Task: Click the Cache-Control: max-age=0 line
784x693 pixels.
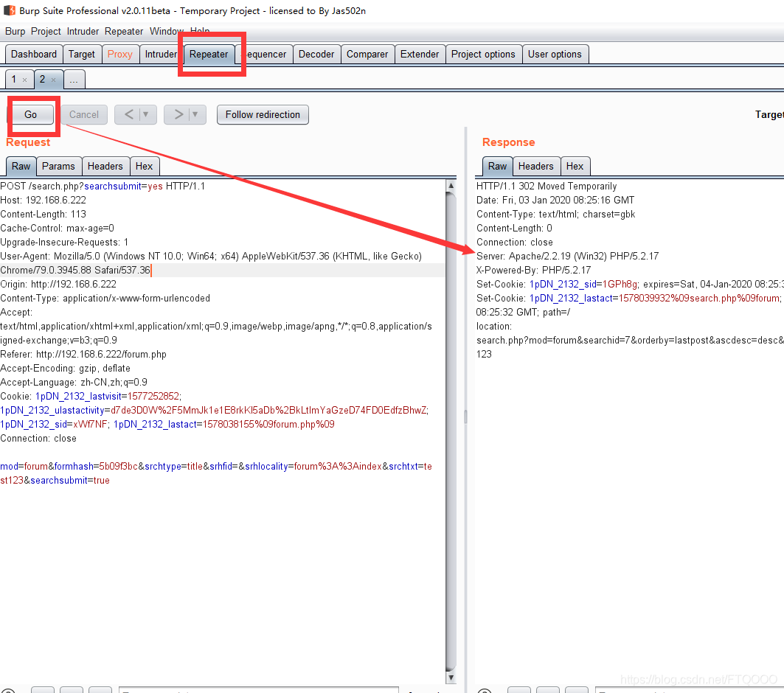Action: pyautogui.click(x=57, y=228)
